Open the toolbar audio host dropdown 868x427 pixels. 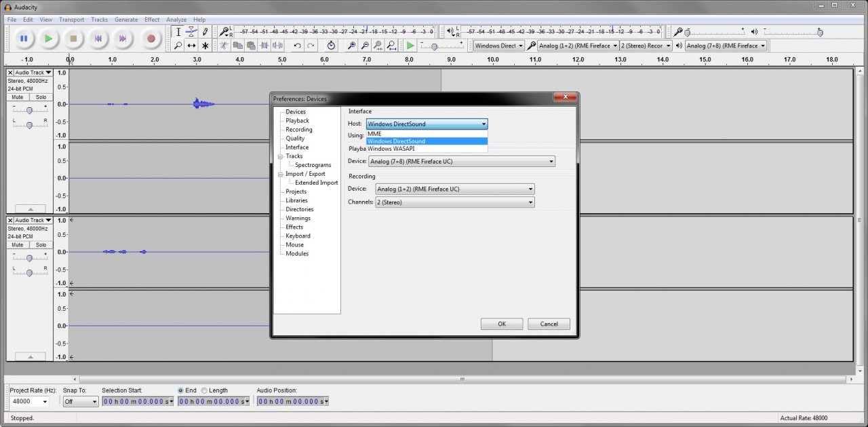coord(498,45)
